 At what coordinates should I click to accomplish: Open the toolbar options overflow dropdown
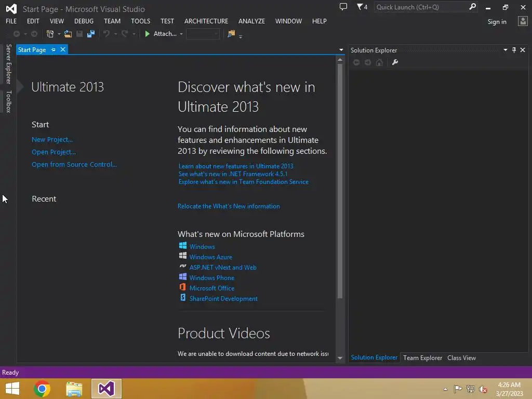241,36
